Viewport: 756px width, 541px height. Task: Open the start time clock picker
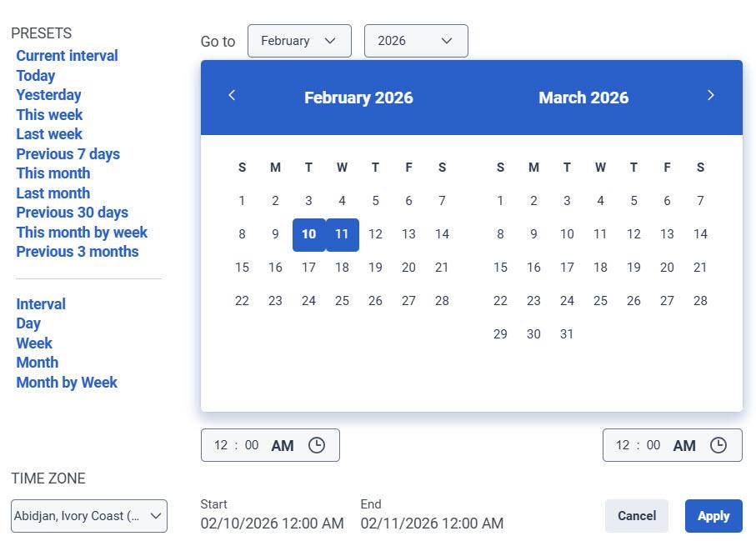click(x=317, y=445)
